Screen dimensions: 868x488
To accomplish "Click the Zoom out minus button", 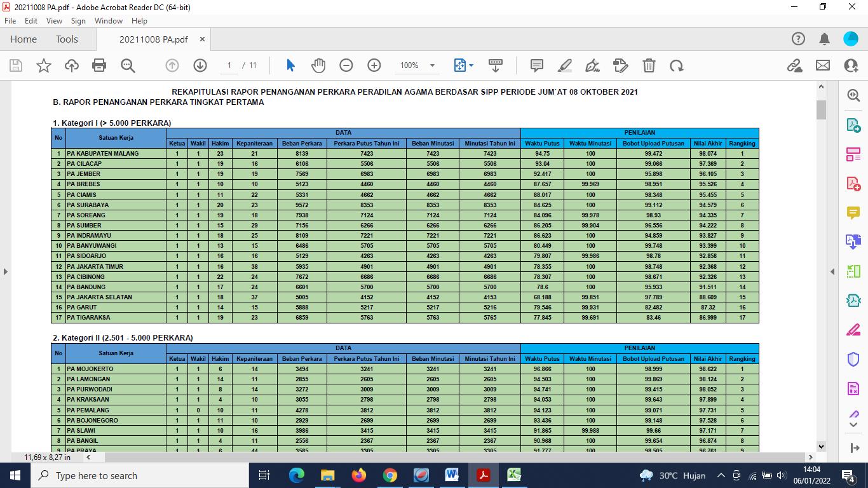I will (x=346, y=65).
